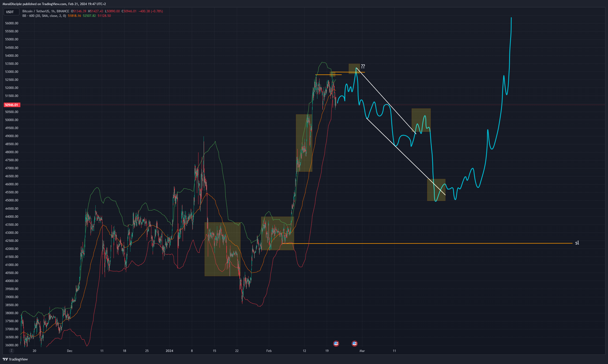Image resolution: width=608 pixels, height=364 pixels.
Task: Click the BB · 600 indicator legend
Action: [x=44, y=16]
